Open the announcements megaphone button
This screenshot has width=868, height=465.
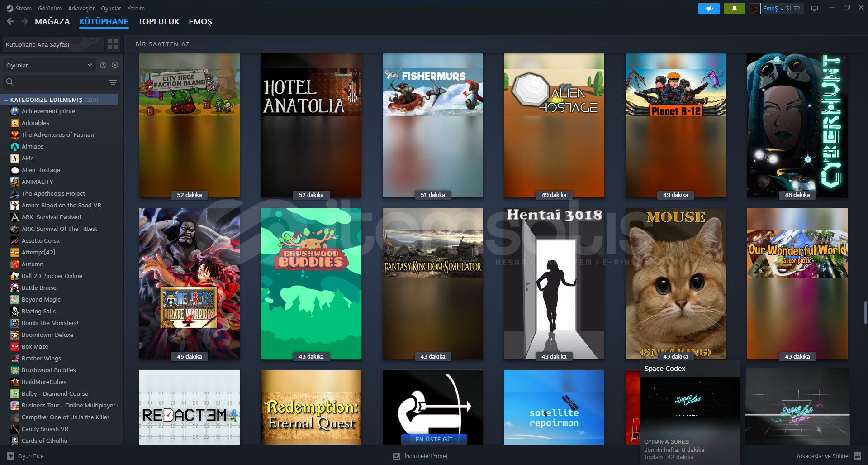[x=709, y=9]
